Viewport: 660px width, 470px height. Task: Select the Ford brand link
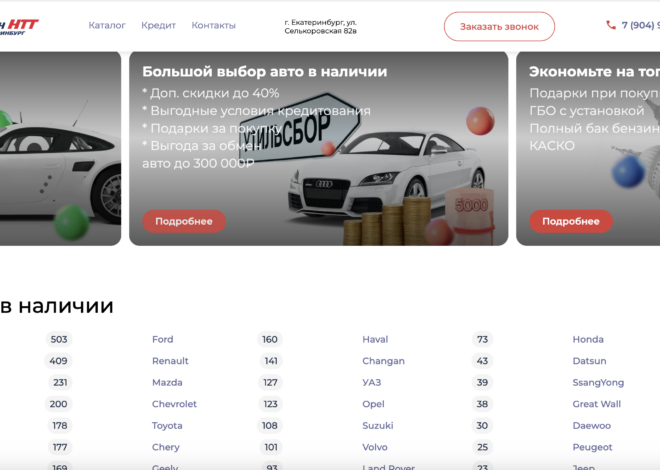162,339
